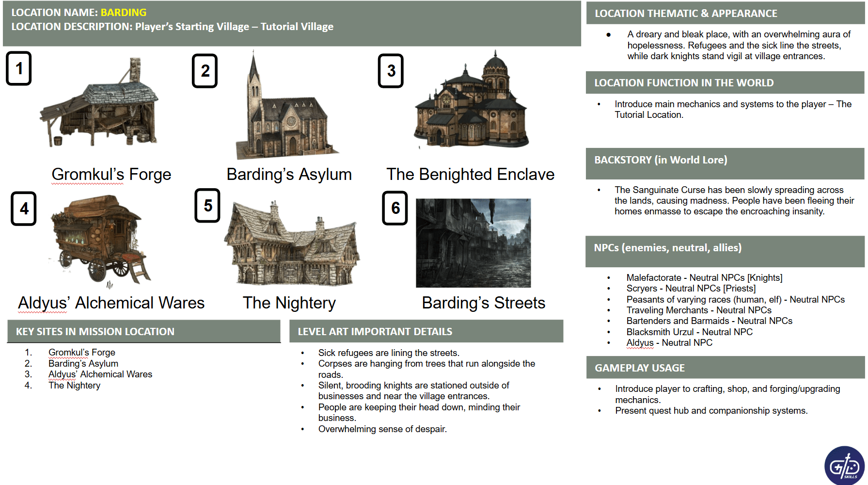Select the number 6 badge by the streets image
The width and height of the screenshot is (868, 485).
[x=395, y=208]
